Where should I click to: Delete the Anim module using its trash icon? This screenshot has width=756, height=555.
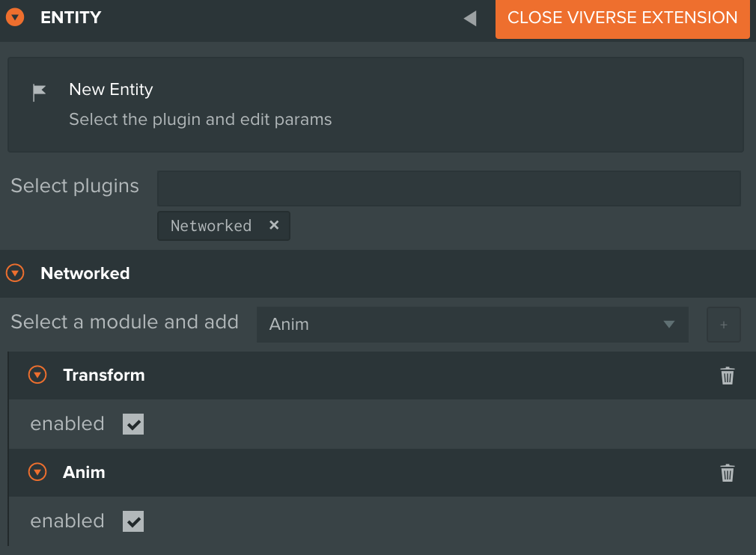pyautogui.click(x=727, y=473)
